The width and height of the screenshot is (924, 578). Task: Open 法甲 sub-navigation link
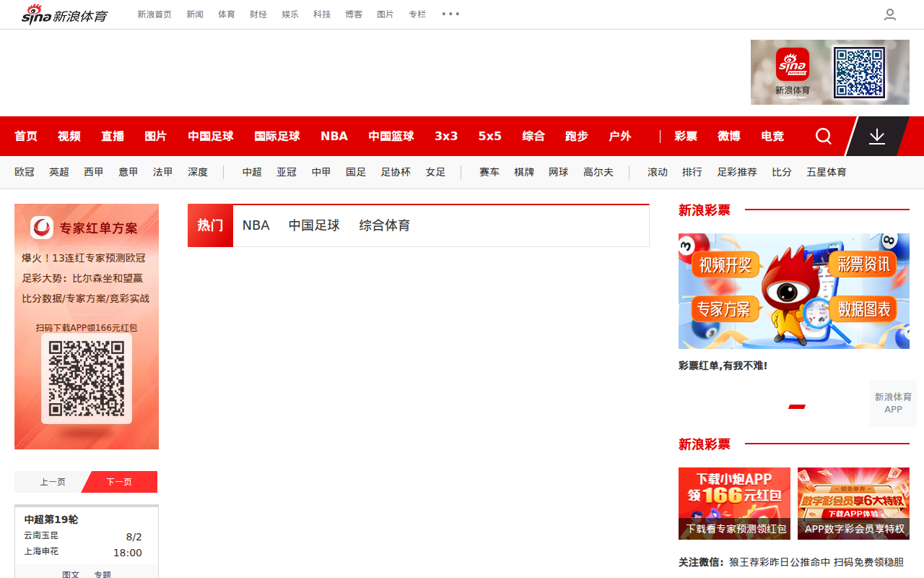click(163, 172)
